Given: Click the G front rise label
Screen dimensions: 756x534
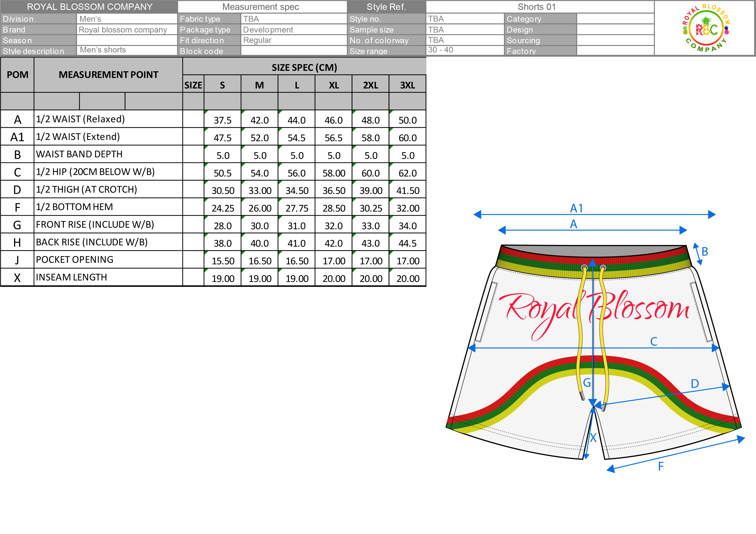Looking at the screenshot, I should (587, 383).
